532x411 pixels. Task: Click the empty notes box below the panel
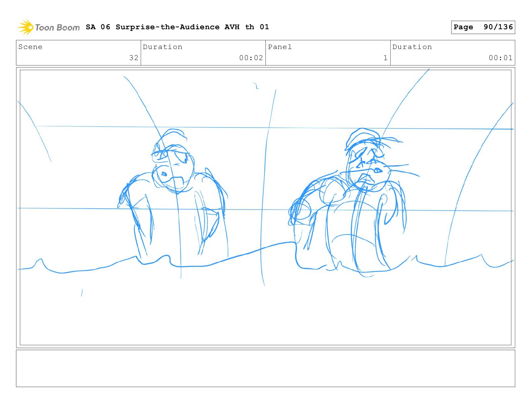click(x=266, y=368)
